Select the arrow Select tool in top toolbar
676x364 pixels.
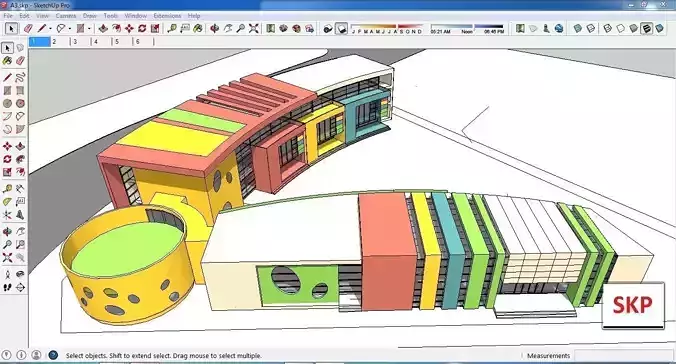11,28
